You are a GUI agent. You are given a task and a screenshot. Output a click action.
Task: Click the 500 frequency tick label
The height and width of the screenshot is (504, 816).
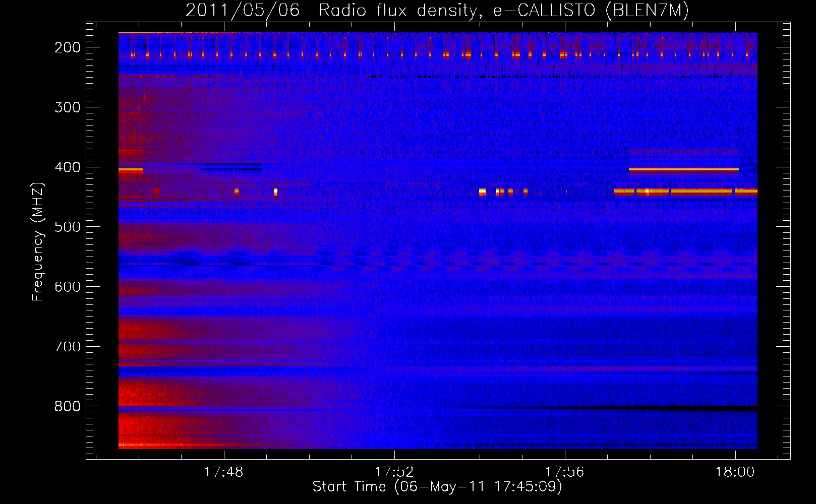pos(68,227)
